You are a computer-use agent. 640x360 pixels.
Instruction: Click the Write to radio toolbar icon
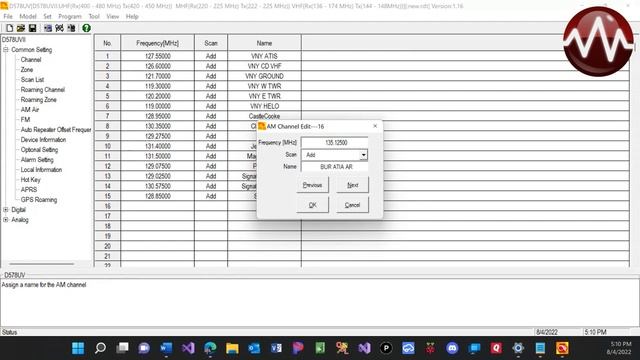tap(71, 28)
